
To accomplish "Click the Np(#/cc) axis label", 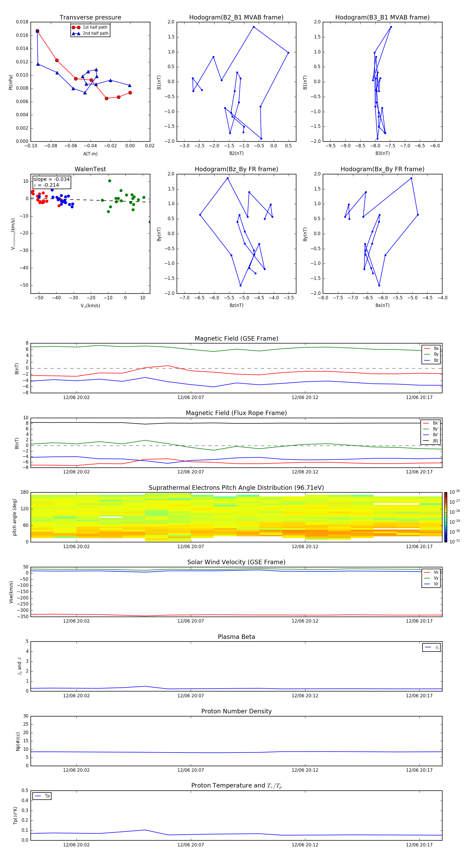I will 18,741.
